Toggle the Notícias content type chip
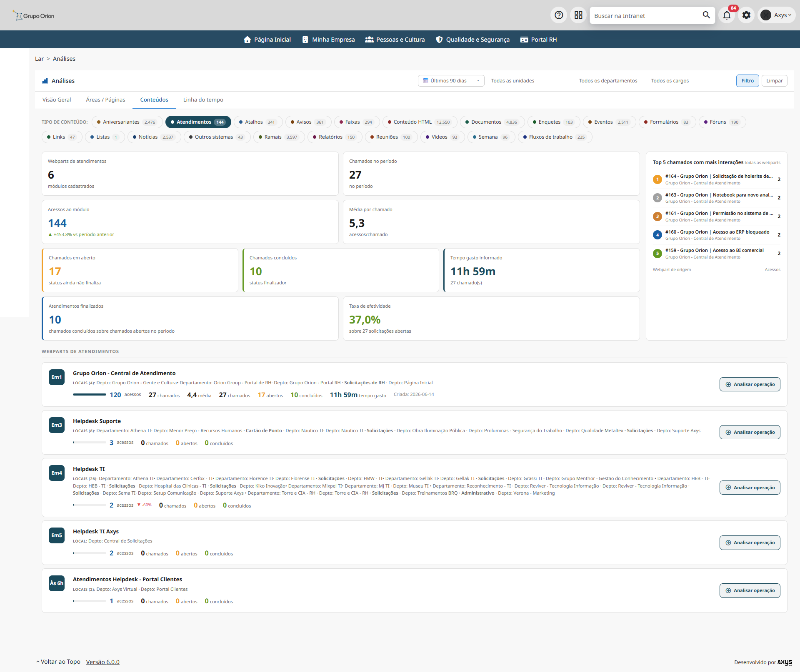Image resolution: width=800 pixels, height=672 pixels. (x=154, y=137)
